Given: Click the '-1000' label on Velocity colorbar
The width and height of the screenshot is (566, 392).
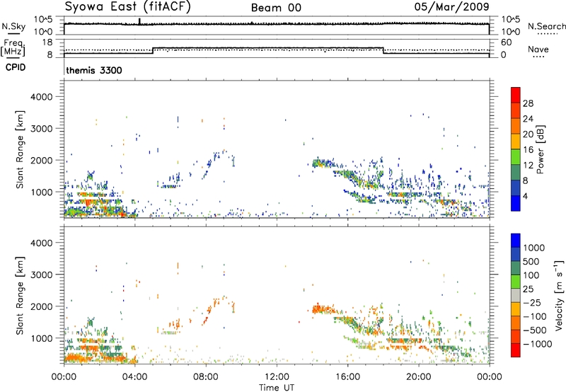Looking at the screenshot, I should [x=537, y=344].
